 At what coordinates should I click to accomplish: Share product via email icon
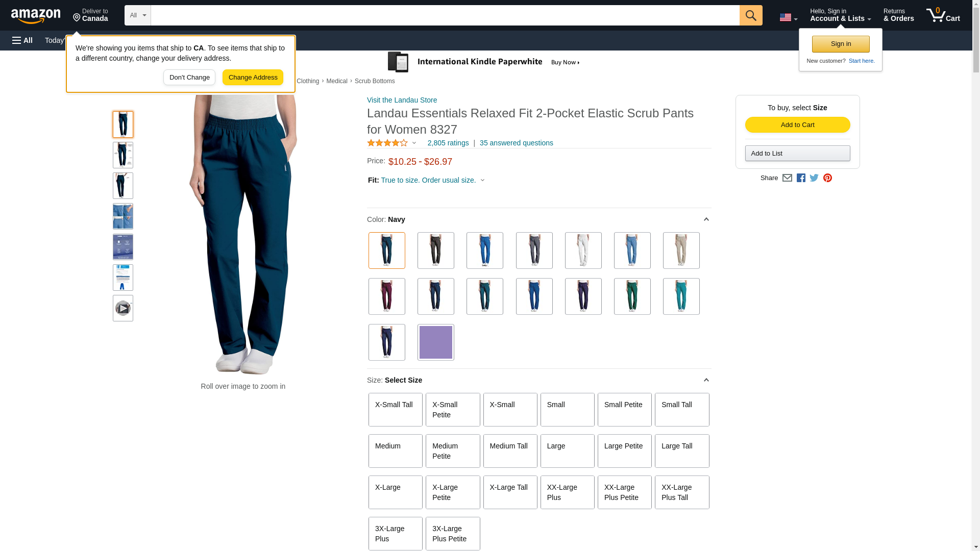(787, 178)
